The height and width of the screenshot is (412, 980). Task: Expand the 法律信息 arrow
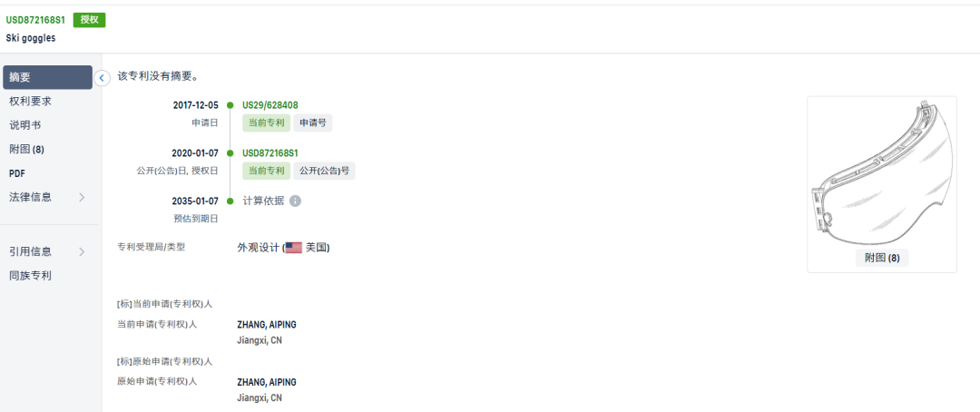coord(82,198)
